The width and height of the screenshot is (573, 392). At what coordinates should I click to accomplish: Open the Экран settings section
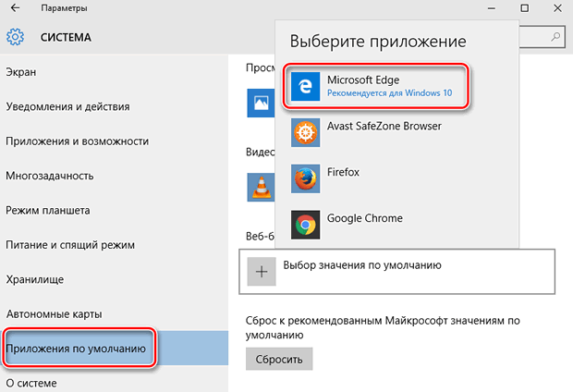click(20, 71)
